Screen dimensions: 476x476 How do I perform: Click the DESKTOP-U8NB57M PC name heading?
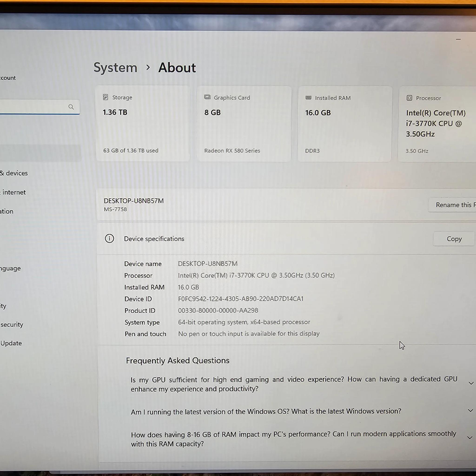point(134,201)
